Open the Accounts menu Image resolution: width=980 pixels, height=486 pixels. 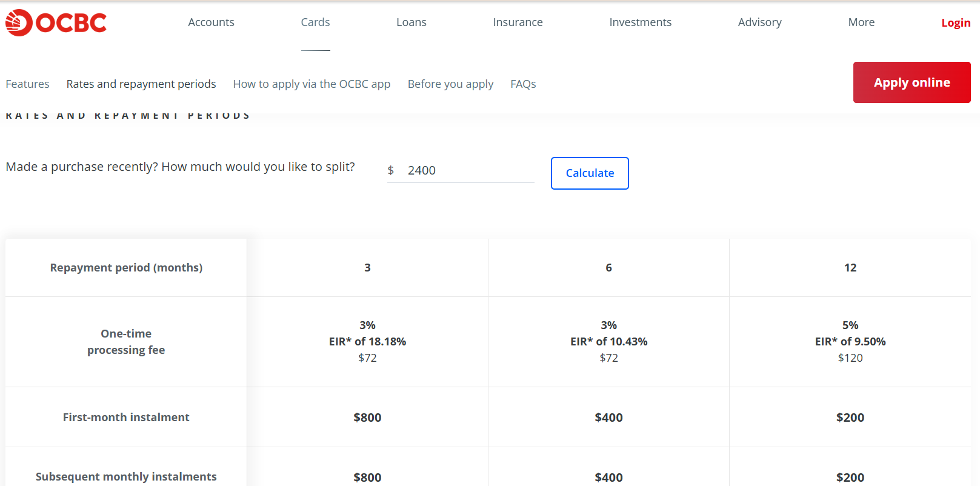pyautogui.click(x=211, y=22)
